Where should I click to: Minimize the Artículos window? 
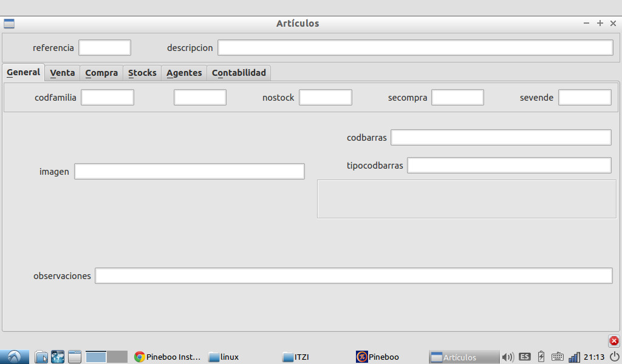[x=586, y=24]
